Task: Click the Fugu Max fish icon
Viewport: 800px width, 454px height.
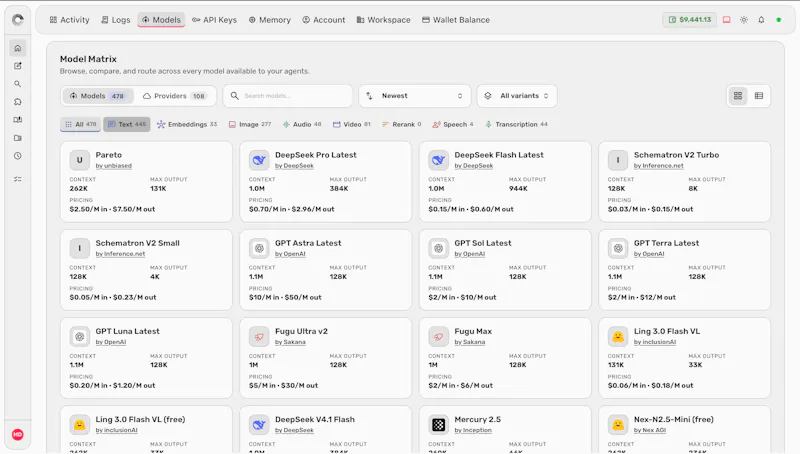Action: coord(438,337)
